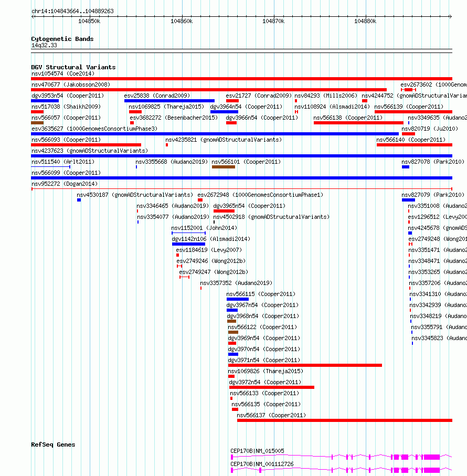Image resolution: width=467 pixels, height=476 pixels.
Task: Select nsv1069826 (Thareja2015) label
Action: pyautogui.click(x=266, y=371)
